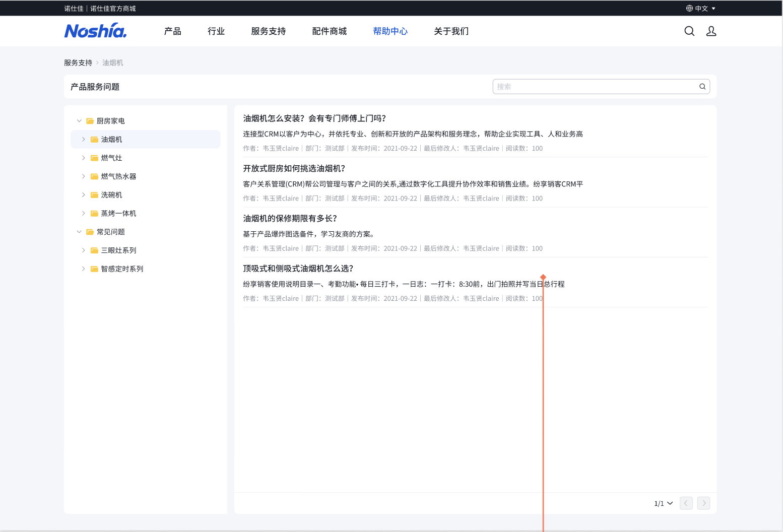Click the previous page arrow button
The height and width of the screenshot is (532, 783).
[686, 503]
